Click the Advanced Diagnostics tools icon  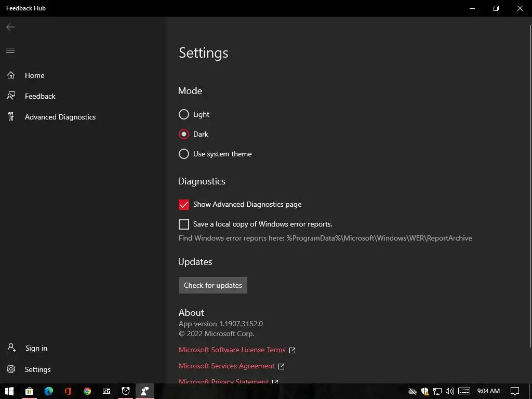click(x=11, y=117)
